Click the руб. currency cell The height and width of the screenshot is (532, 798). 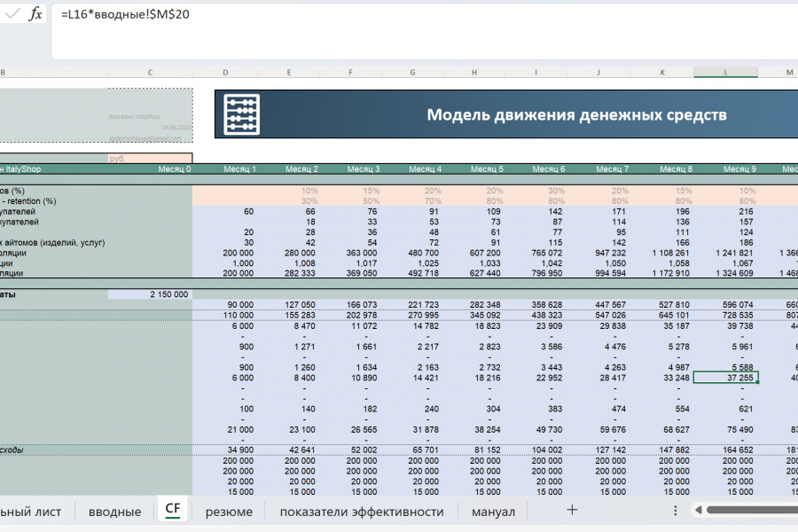(x=150, y=159)
